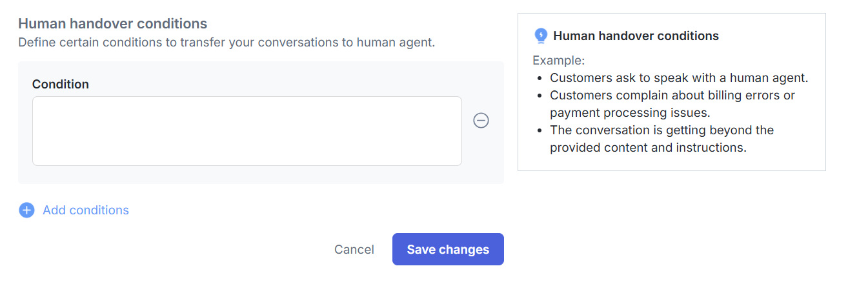Click the 'Example:' label in tips panel
868x286 pixels.
[x=558, y=61]
